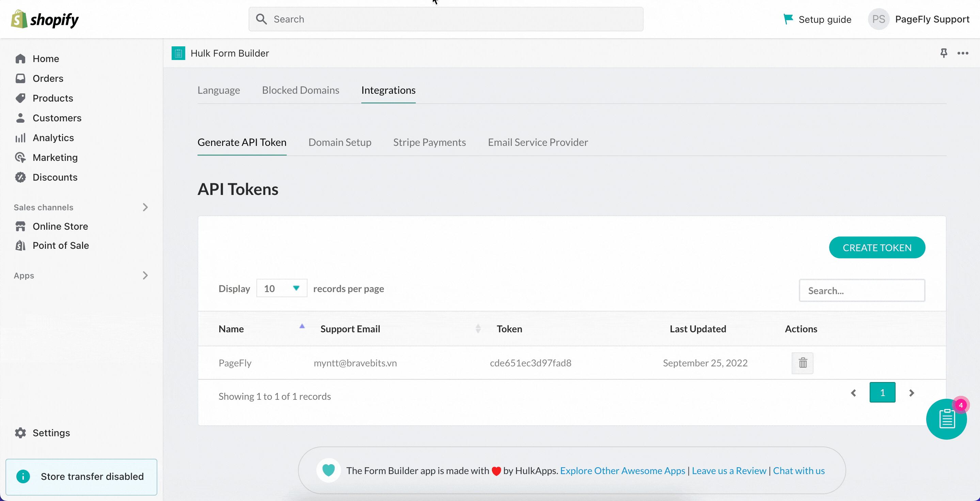Click the search magnifier icon
This screenshot has width=980, height=501.
click(x=261, y=19)
